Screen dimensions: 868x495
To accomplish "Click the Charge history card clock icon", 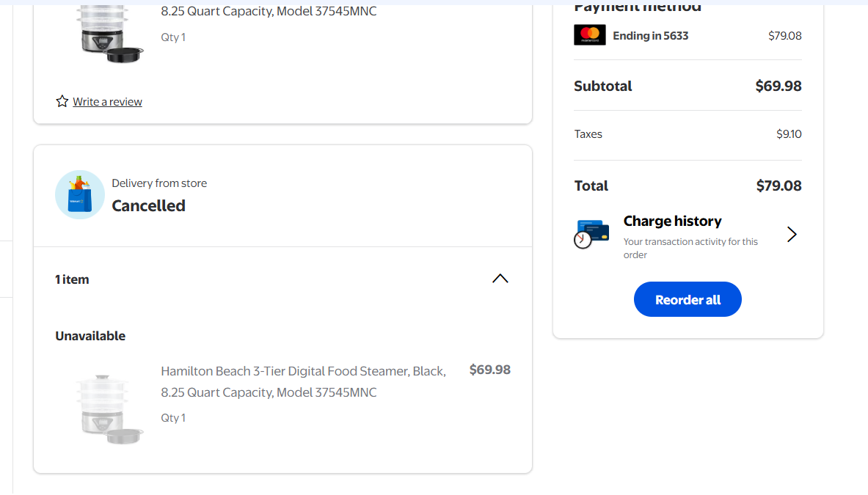I will [591, 234].
